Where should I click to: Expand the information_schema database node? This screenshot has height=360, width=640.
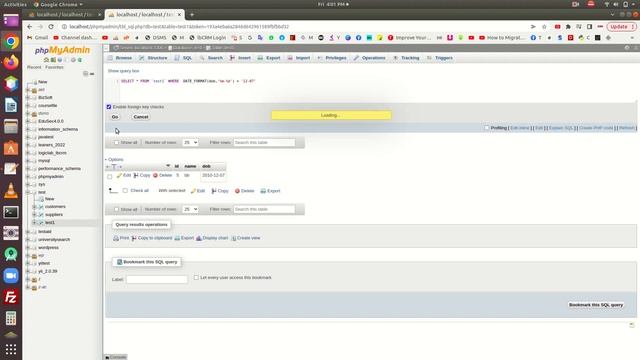point(28,129)
